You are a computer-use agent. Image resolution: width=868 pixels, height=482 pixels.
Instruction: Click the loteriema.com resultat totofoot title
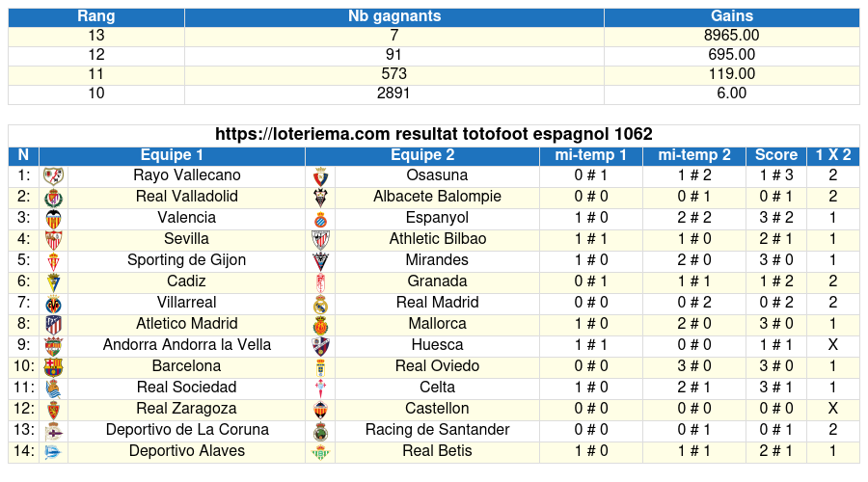point(433,134)
